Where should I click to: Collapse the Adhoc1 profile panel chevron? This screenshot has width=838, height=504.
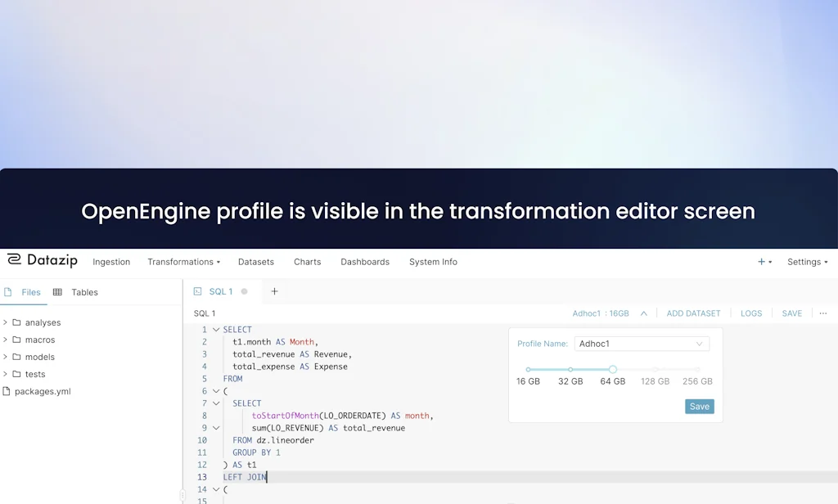pos(644,313)
